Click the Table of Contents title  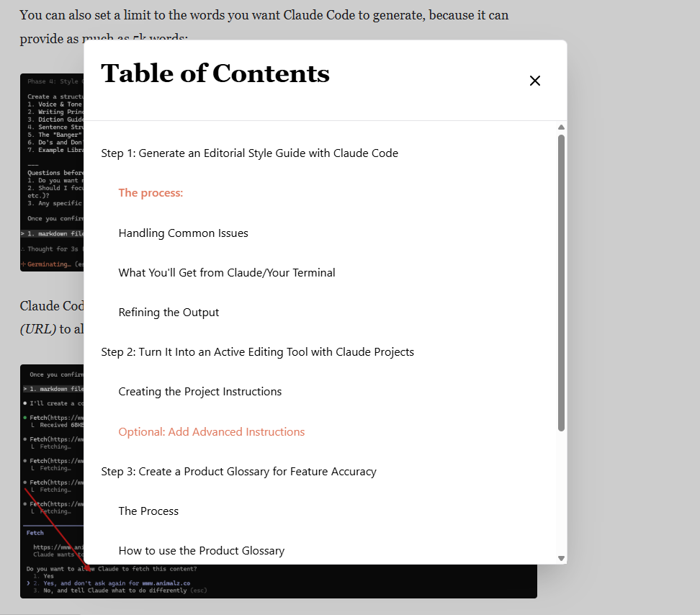coord(215,73)
